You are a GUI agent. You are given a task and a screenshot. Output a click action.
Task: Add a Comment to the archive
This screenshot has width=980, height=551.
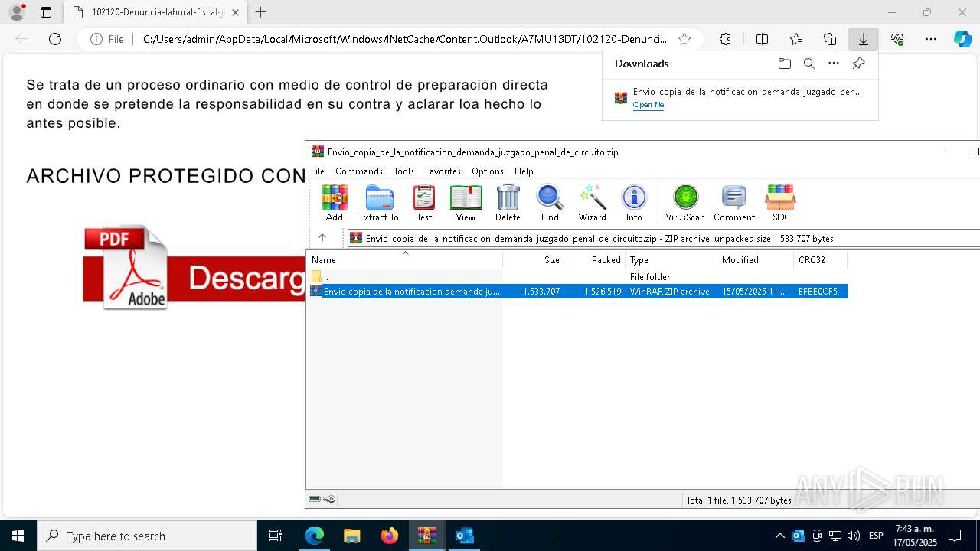[734, 204]
